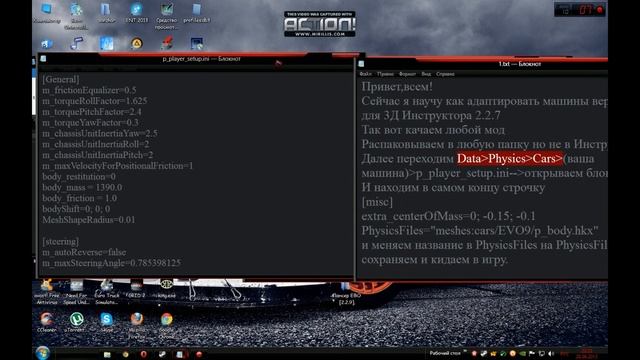This screenshot has width=640, height=360.
Task: Open the Вид menu in 1.txt Notepad
Action: 426,74
